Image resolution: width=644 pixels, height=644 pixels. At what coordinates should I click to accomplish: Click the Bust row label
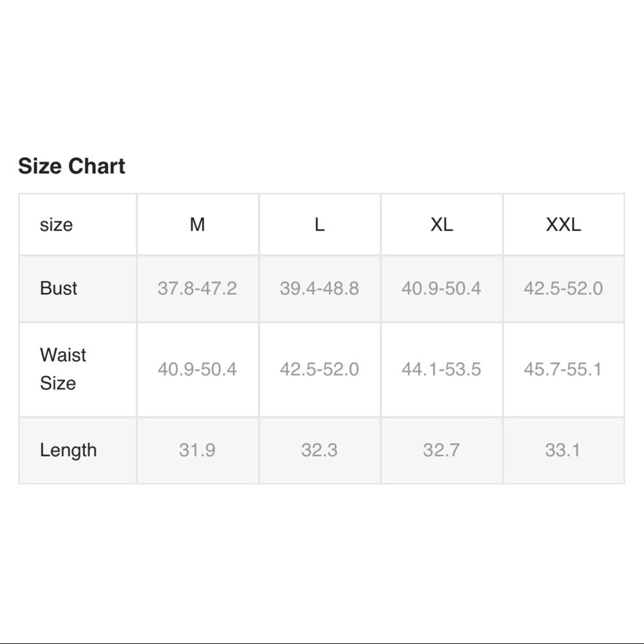pyautogui.click(x=59, y=288)
